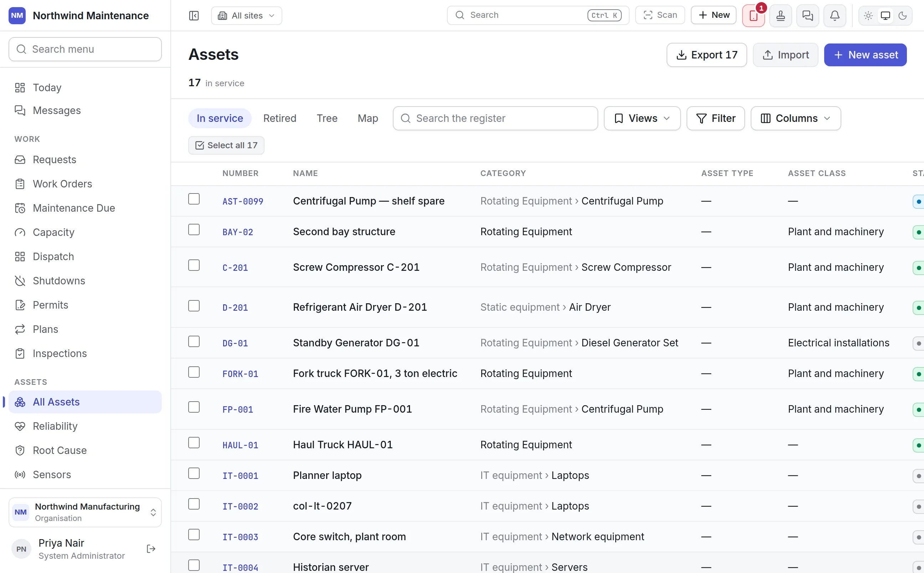Collapse the sidebar panel icon
This screenshot has height=573, width=924.
click(x=194, y=16)
